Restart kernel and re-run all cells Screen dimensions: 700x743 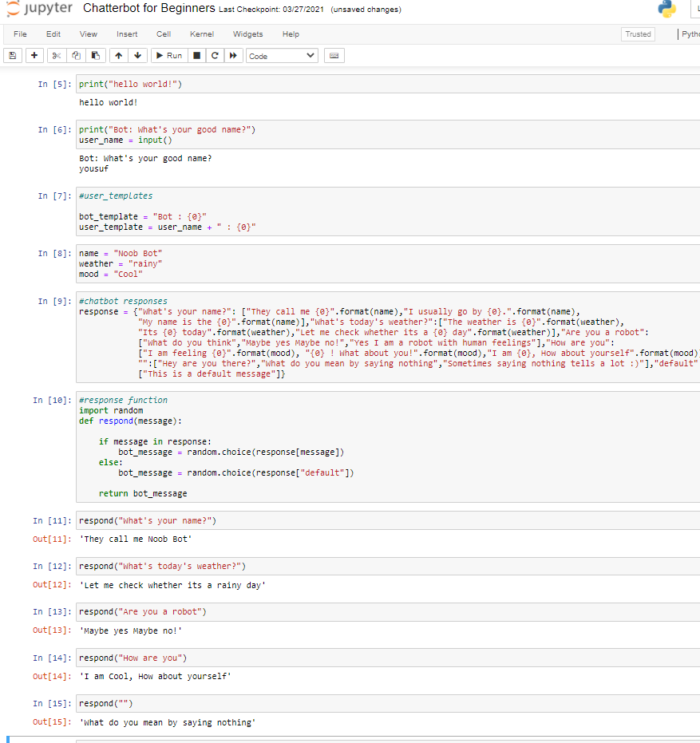[x=233, y=56]
